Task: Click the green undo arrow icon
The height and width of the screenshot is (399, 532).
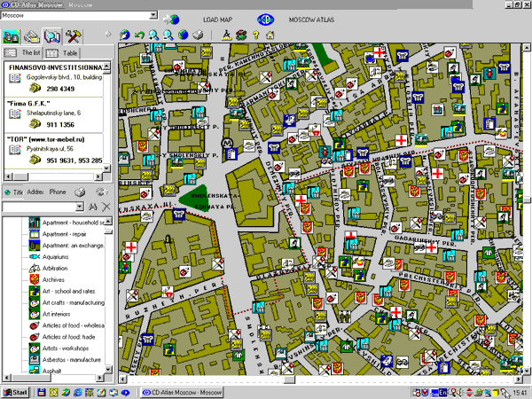Action: coord(139,35)
